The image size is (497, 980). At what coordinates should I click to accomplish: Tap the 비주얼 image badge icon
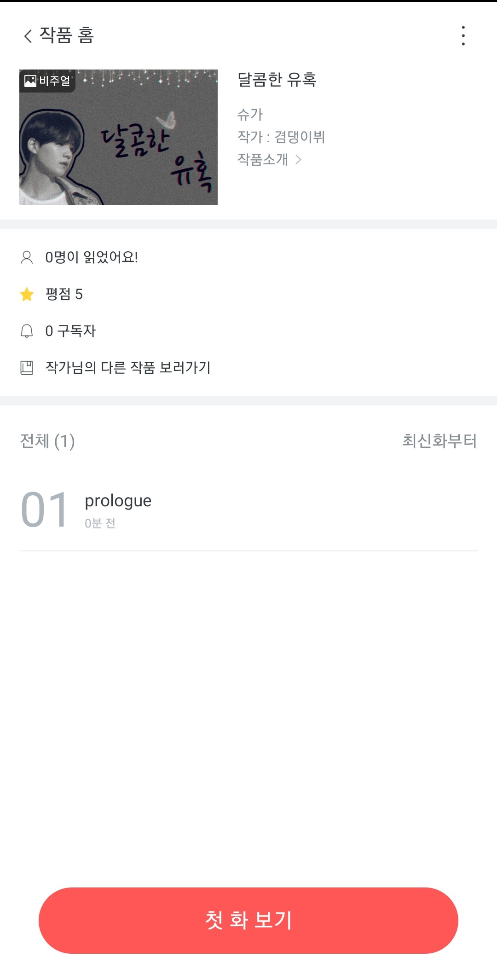31,81
